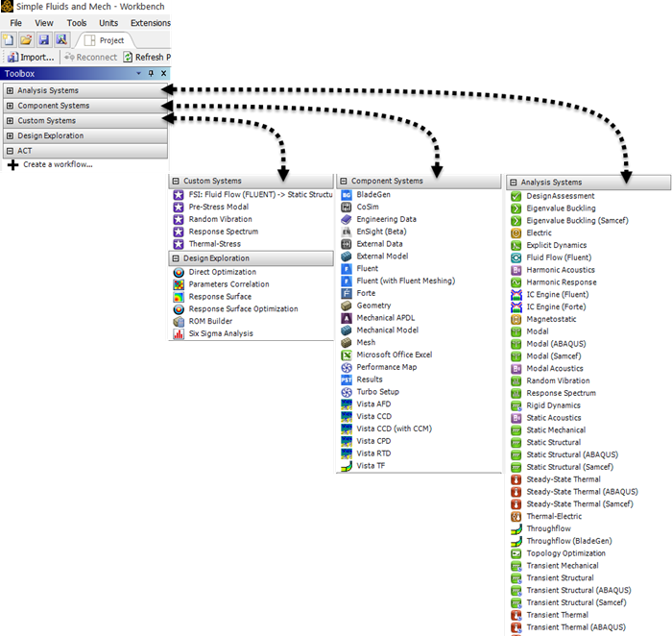Click the Parameters Correlation icon
Viewport: 672px width, 636px height.
pyautogui.click(x=179, y=284)
